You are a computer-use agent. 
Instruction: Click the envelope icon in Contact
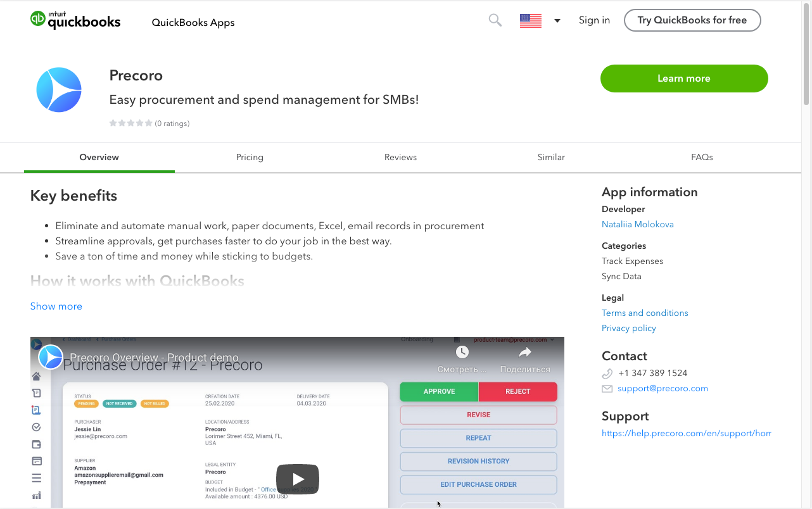point(607,389)
